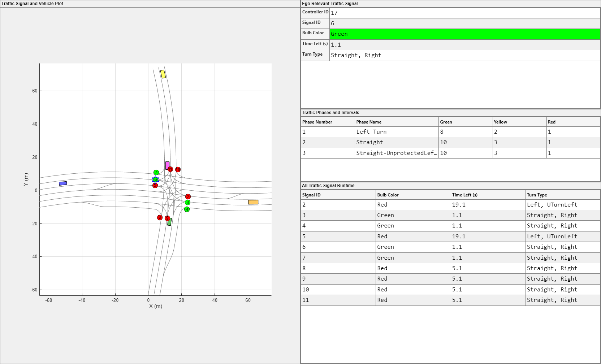This screenshot has height=364, width=601.
Task: Click the Turn Type value Straight, Right
Action: pyautogui.click(x=464, y=55)
